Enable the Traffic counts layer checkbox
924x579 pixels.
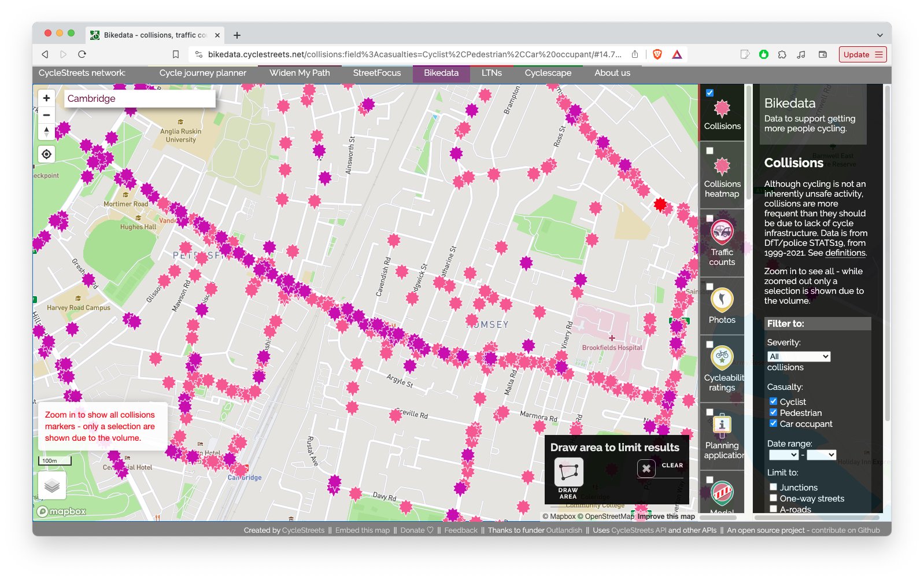click(x=709, y=218)
